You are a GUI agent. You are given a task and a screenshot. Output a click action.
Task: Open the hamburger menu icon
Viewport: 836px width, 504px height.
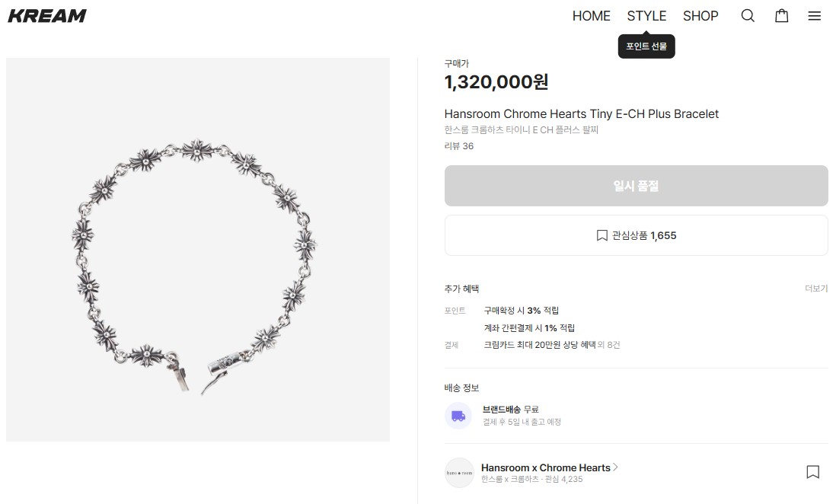click(814, 16)
